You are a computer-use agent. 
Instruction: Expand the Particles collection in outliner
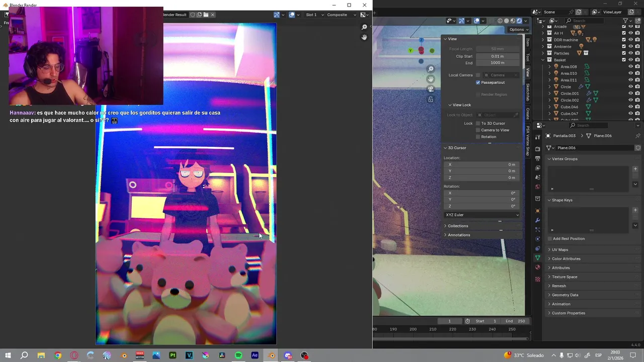point(543,53)
